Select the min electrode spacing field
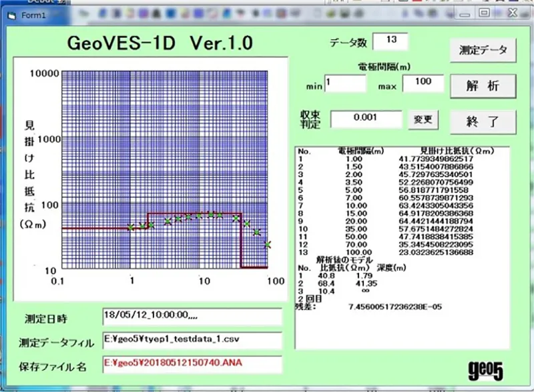Screen dimensions: 534x392 [x=345, y=84]
